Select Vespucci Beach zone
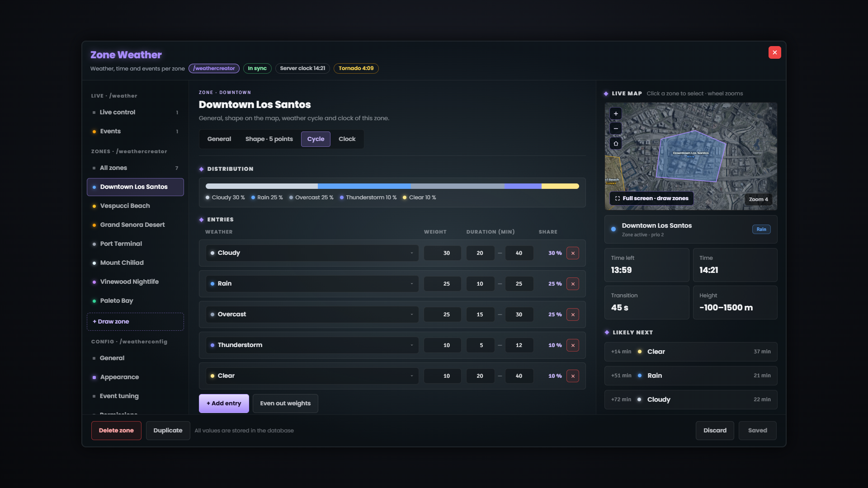Screen dimensions: 868x488 (x=135, y=206)
